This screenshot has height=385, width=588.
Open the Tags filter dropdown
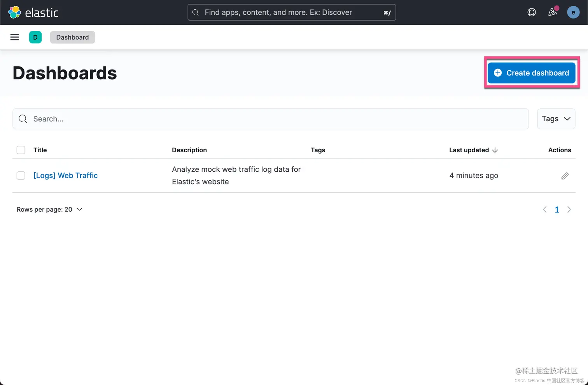(x=556, y=119)
